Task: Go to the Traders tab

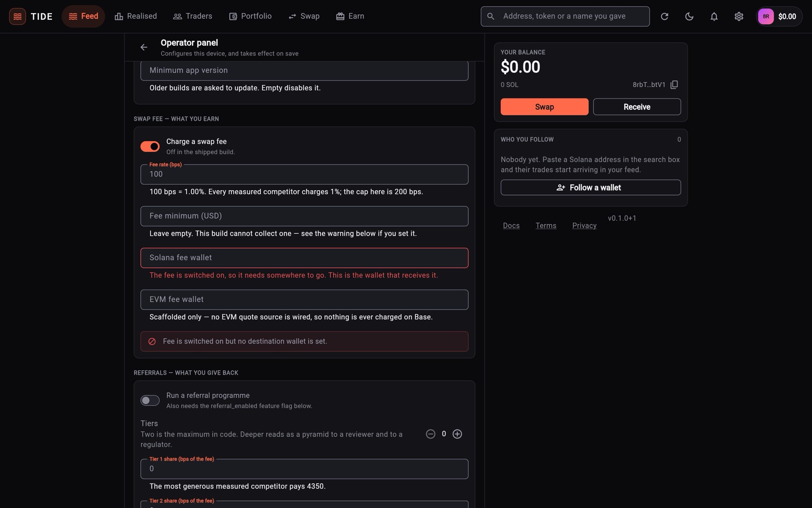Action: coord(193,16)
